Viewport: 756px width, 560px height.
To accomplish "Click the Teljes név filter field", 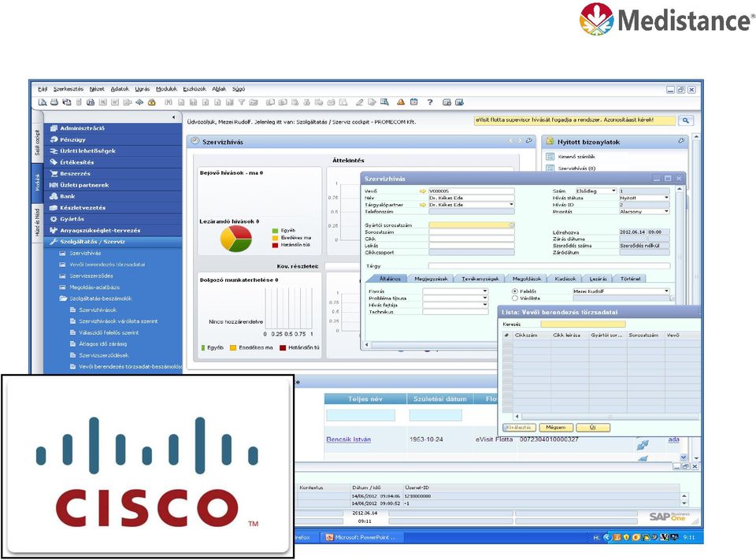I will click(x=361, y=415).
